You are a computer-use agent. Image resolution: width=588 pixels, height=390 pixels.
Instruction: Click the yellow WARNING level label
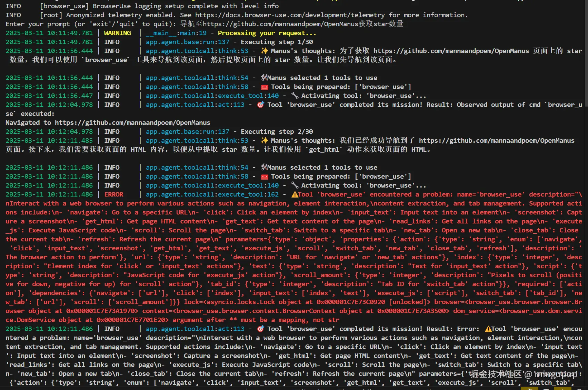point(117,33)
